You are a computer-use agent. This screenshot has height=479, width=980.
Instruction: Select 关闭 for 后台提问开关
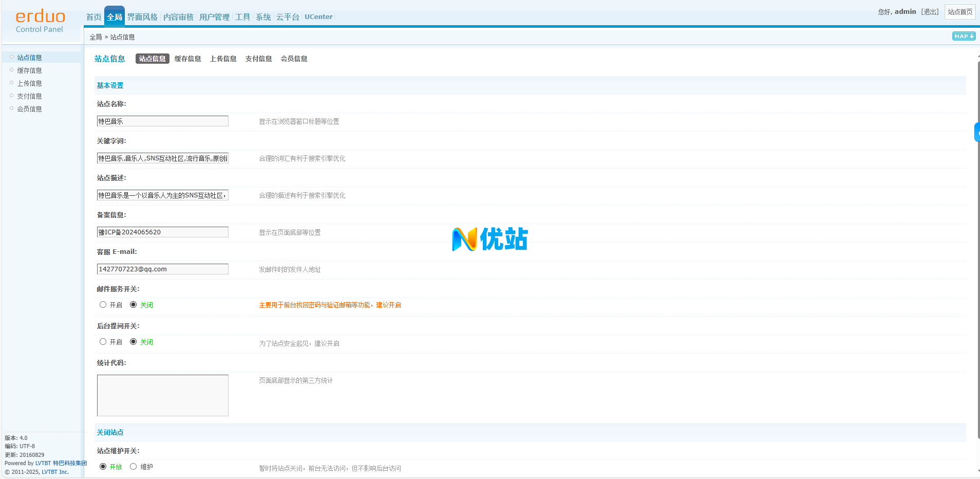134,342
